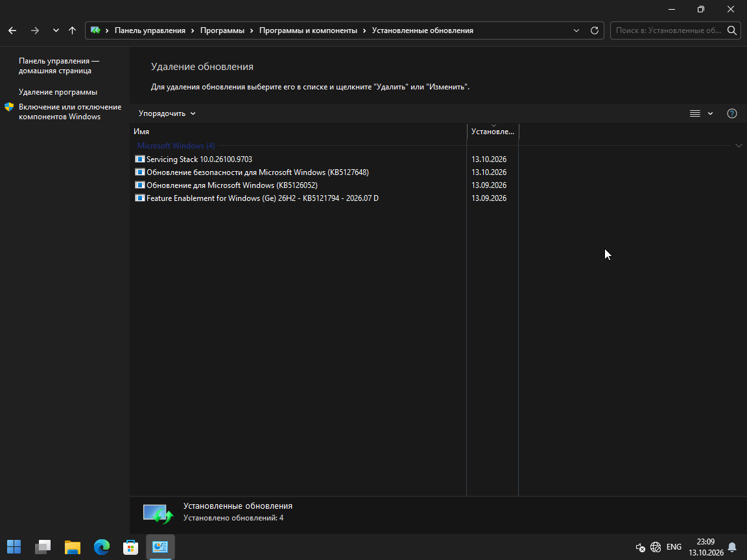Open "Программы и компоненты" breadcrumb
The width and height of the screenshot is (747, 560).
[308, 30]
